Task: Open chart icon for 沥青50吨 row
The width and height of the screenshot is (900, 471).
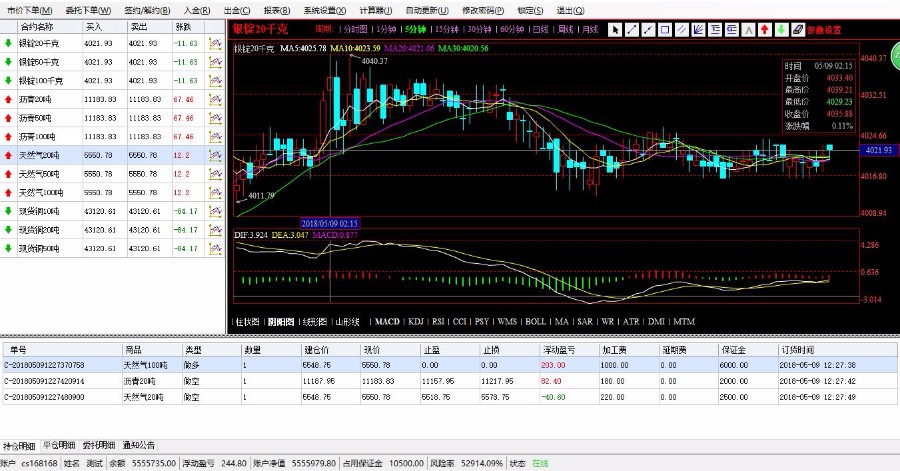Action: pos(215,118)
